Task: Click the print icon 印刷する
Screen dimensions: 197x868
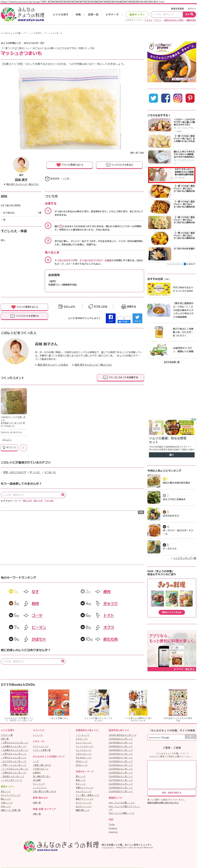Action: [x=129, y=306]
